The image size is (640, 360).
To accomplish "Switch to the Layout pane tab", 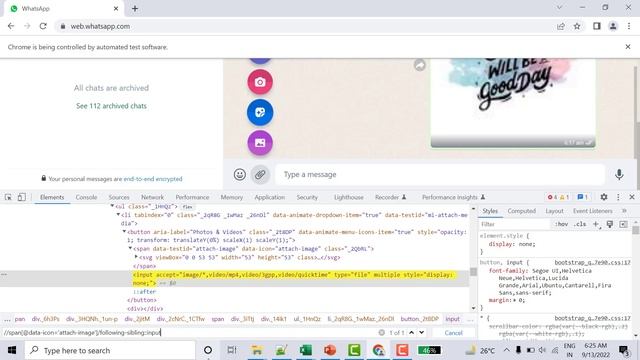I will tap(554, 211).
